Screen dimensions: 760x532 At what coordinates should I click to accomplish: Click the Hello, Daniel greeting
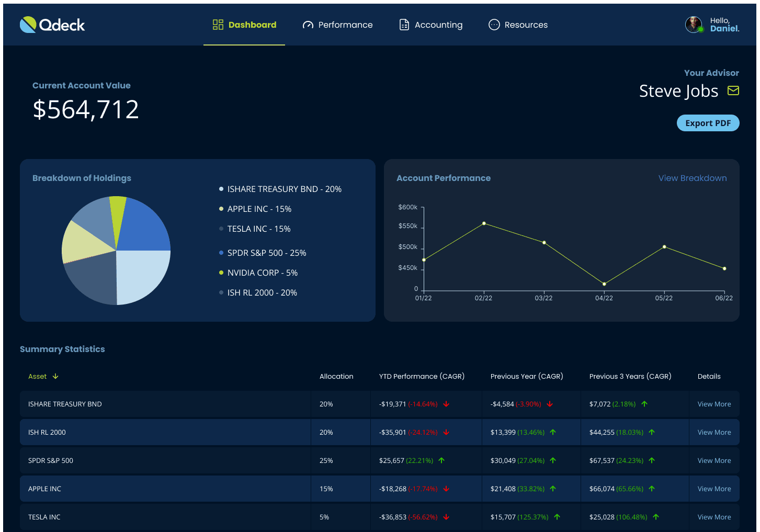[x=724, y=25]
